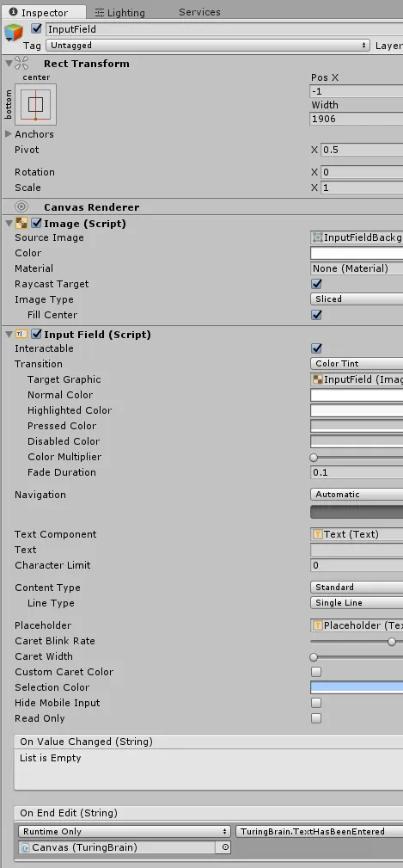Open the Disabled Color swatch
The image size is (403, 868).
pos(357,442)
